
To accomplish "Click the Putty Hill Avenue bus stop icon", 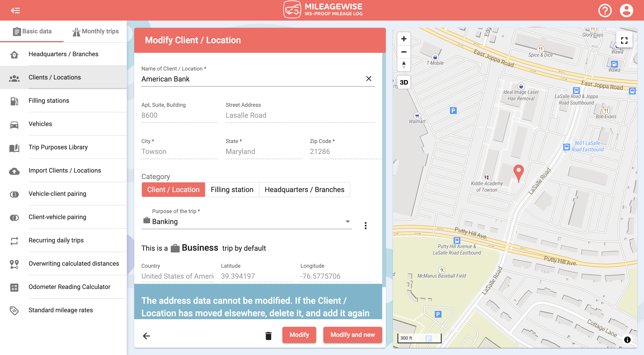I will point(457,240).
